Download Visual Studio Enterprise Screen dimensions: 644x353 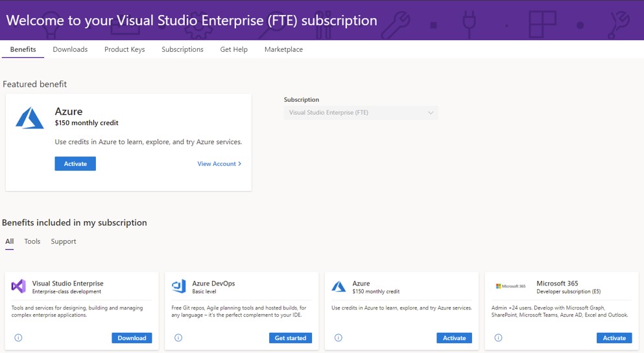click(x=132, y=338)
